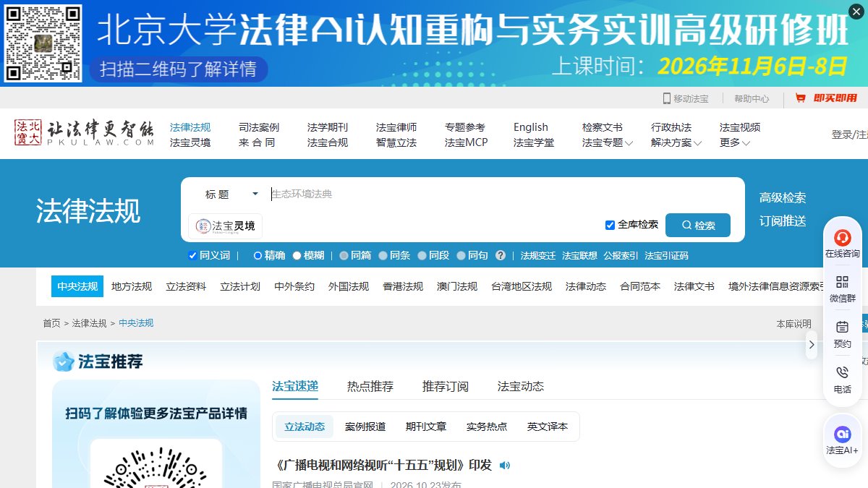Open 法律律师 in top navigation

click(x=396, y=127)
